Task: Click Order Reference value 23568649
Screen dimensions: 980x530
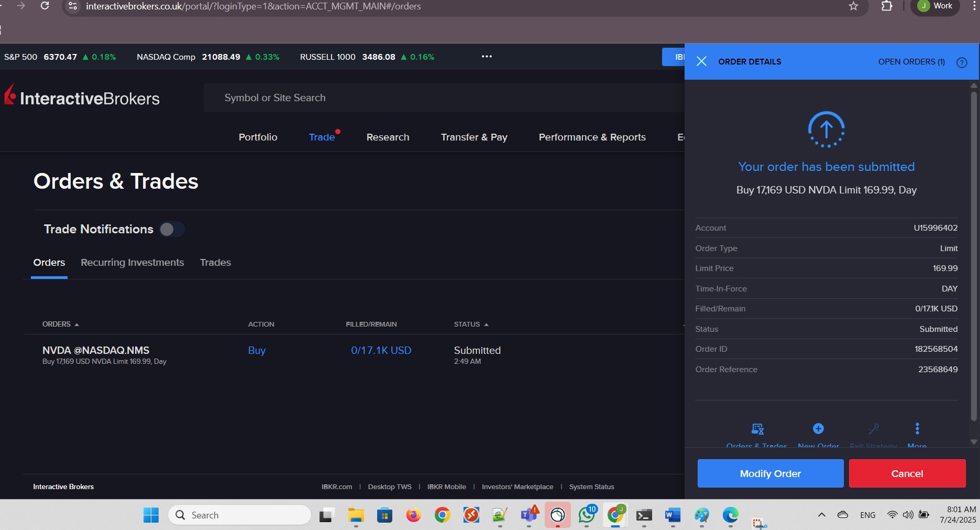Action: pos(938,370)
